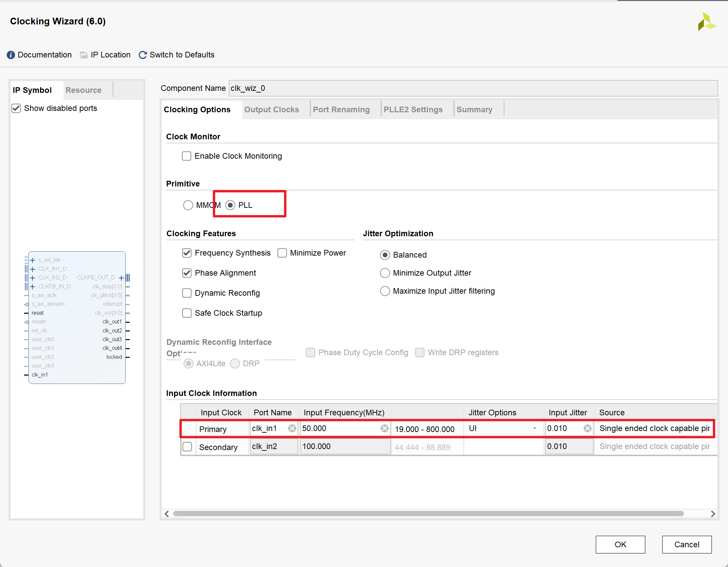The image size is (728, 567).
Task: Click the horizontal scrollbar thumb
Action: tap(428, 514)
